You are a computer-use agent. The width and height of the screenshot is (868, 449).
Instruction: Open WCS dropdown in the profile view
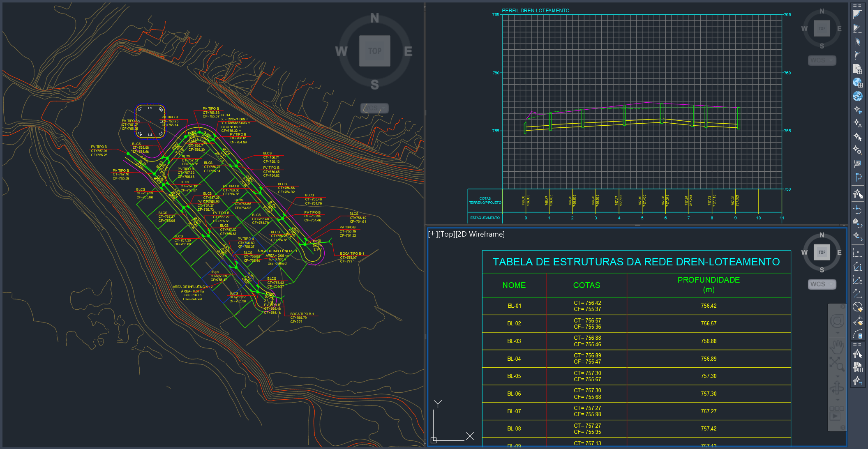pos(822,60)
